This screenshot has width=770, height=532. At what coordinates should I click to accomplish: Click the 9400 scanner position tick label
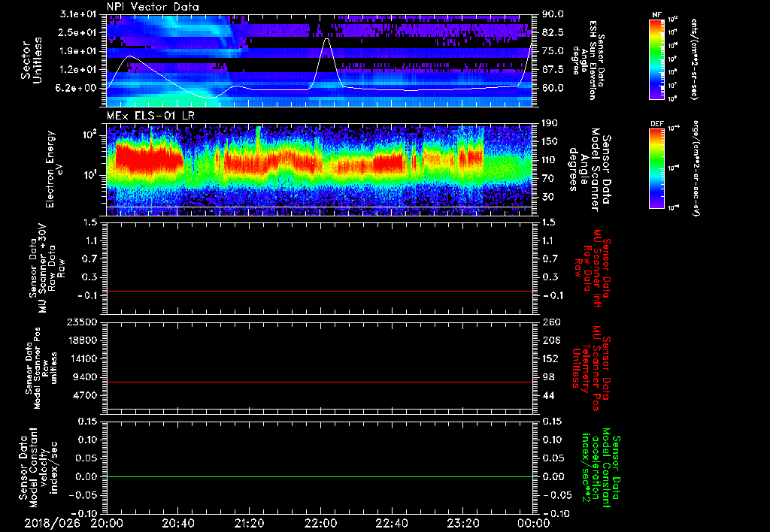[85, 377]
